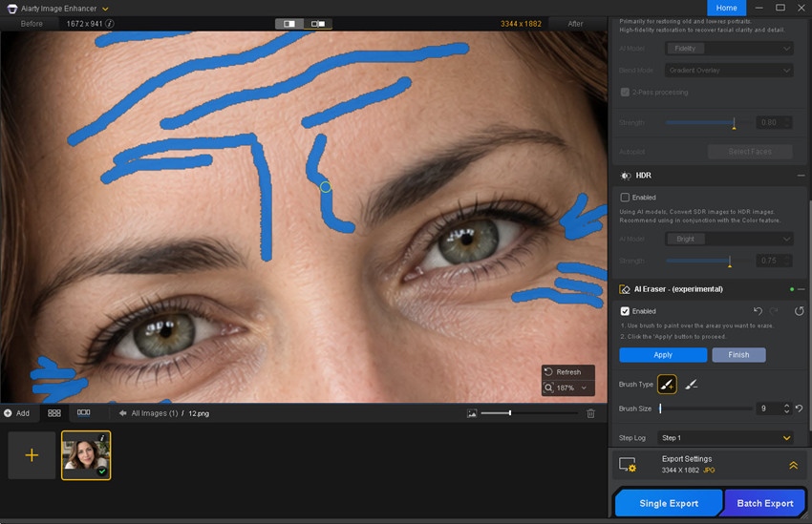
Task: Select the 12.png portrait thumbnail
Action: coord(86,455)
